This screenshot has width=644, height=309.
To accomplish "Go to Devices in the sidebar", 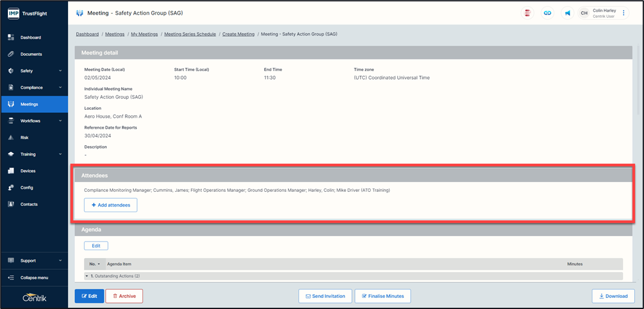I will [28, 171].
